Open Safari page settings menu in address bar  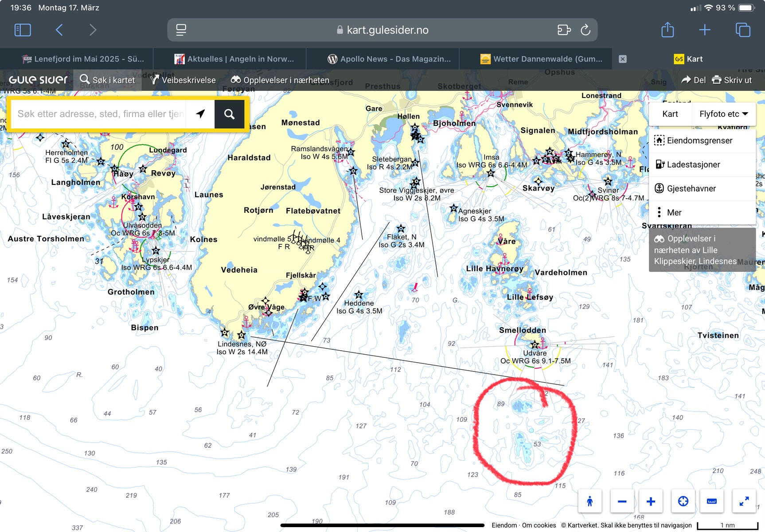pyautogui.click(x=181, y=30)
